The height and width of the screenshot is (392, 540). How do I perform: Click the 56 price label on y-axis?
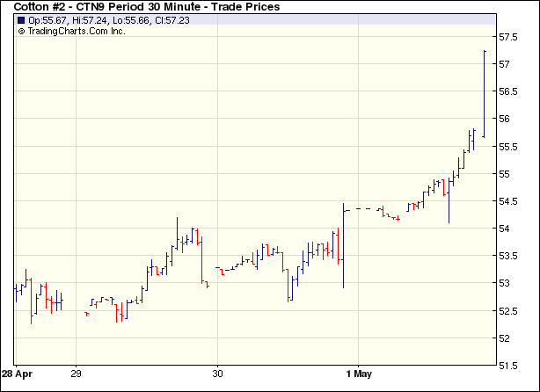pyautogui.click(x=505, y=119)
